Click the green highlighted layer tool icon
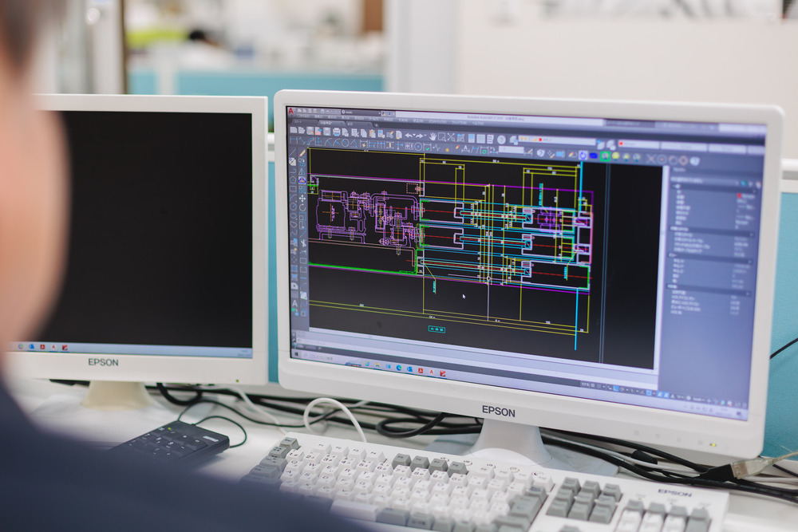Screen dimensions: 798x532 [x=604, y=156]
